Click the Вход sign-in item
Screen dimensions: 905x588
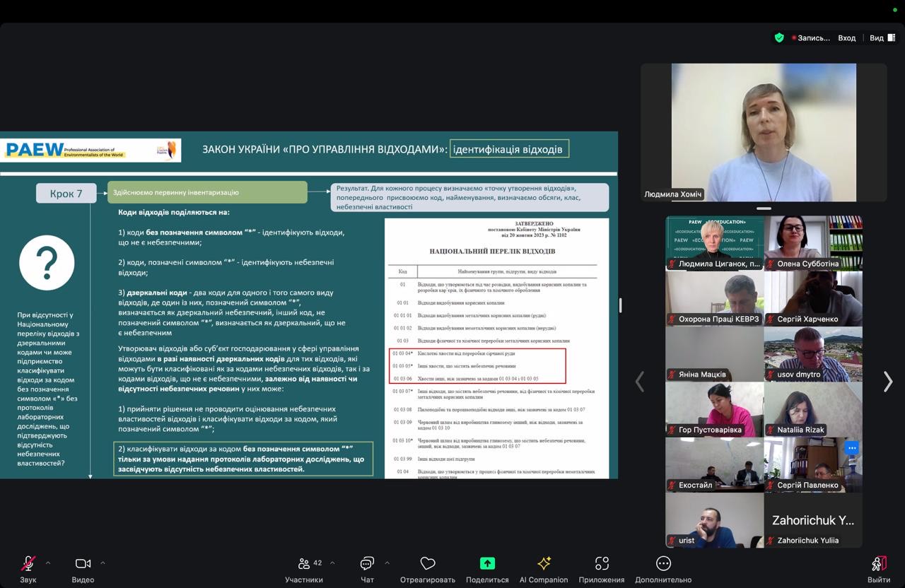coord(846,38)
